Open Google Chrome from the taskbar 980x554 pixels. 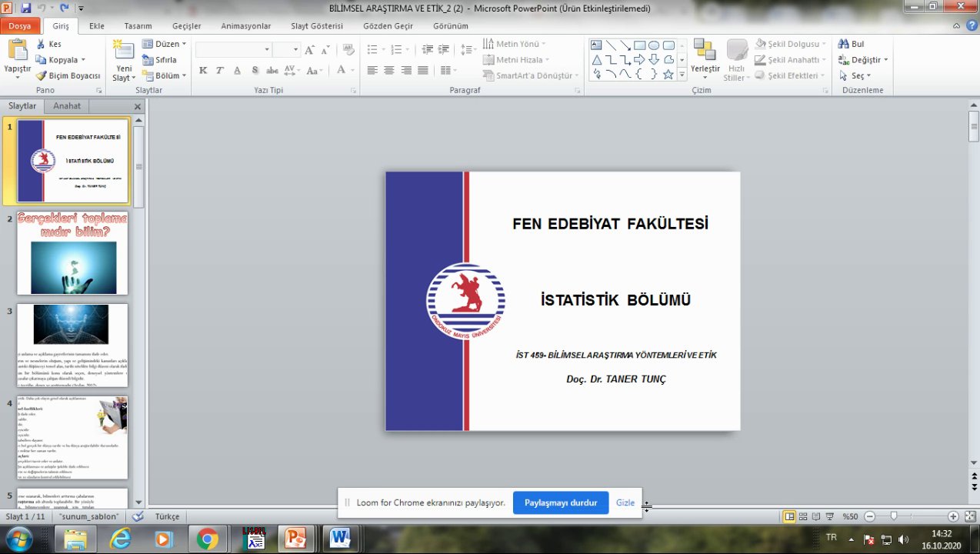[x=208, y=539]
